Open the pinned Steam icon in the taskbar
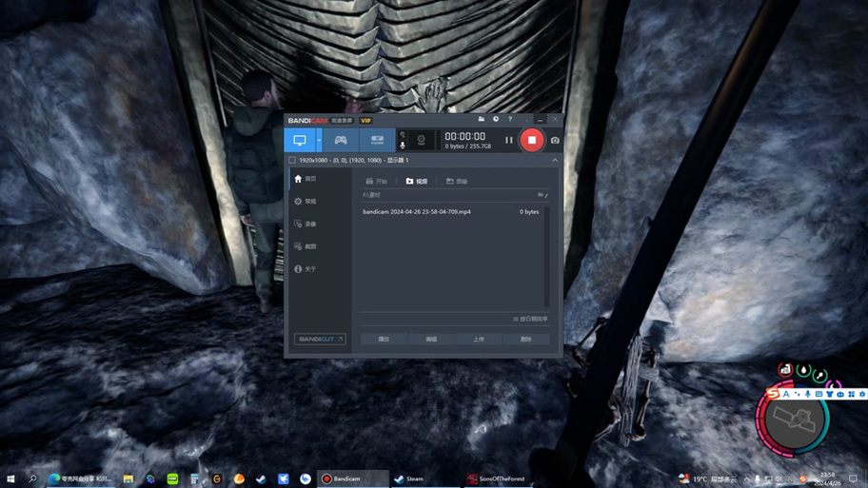 point(261,479)
